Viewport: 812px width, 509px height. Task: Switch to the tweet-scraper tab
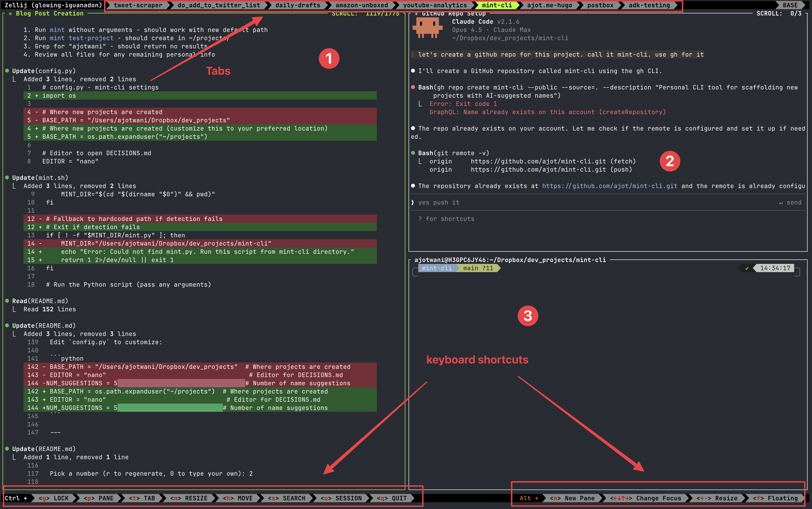pyautogui.click(x=138, y=5)
